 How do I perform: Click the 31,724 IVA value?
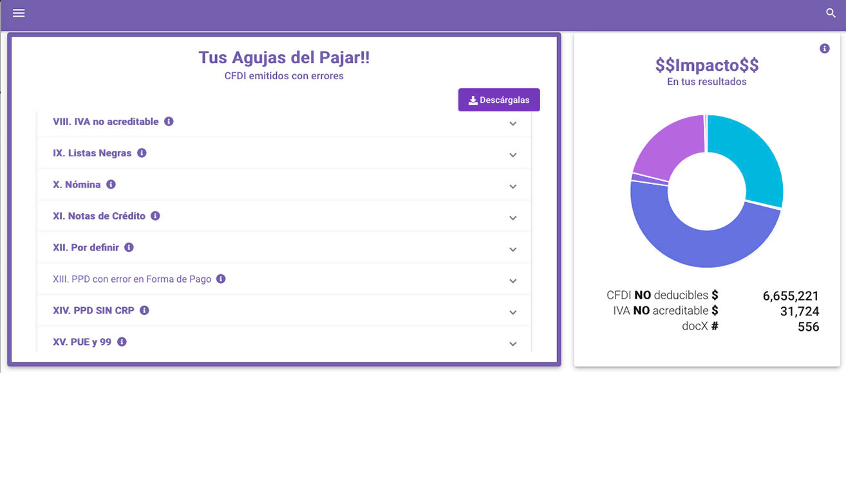(800, 312)
